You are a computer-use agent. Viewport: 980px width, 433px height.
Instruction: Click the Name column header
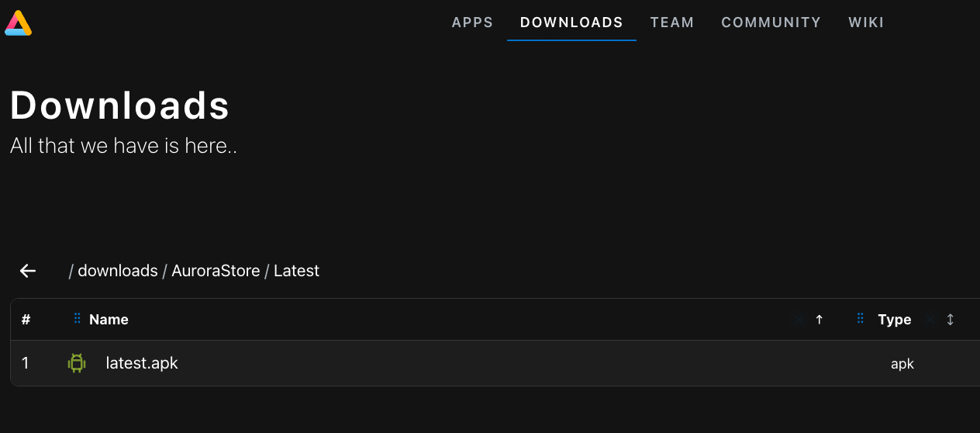click(109, 320)
